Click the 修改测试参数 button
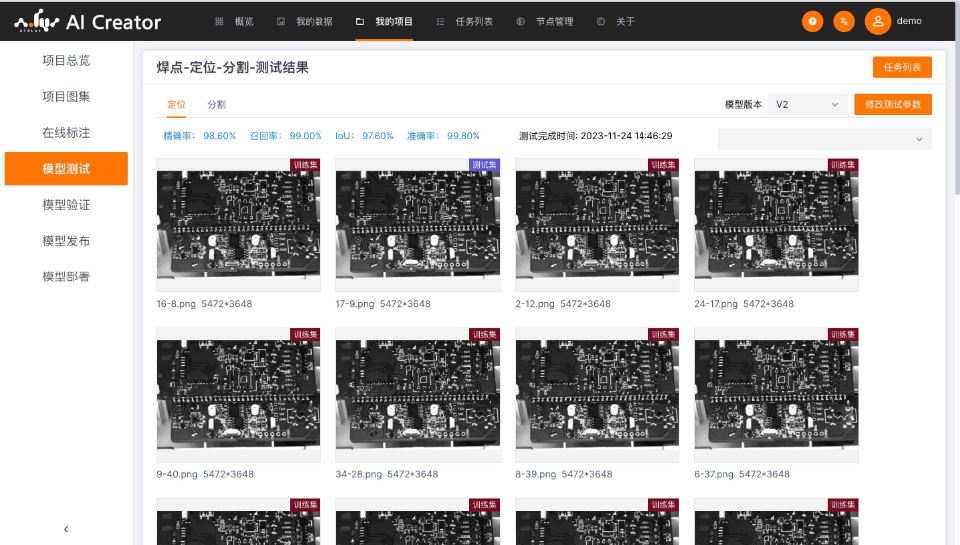This screenshot has width=960, height=545. pyautogui.click(x=893, y=104)
